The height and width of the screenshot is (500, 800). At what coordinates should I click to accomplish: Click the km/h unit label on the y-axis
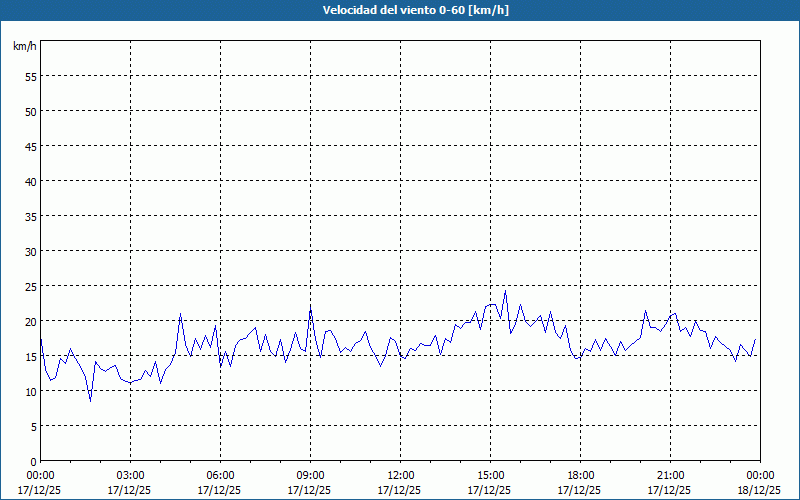click(x=24, y=46)
